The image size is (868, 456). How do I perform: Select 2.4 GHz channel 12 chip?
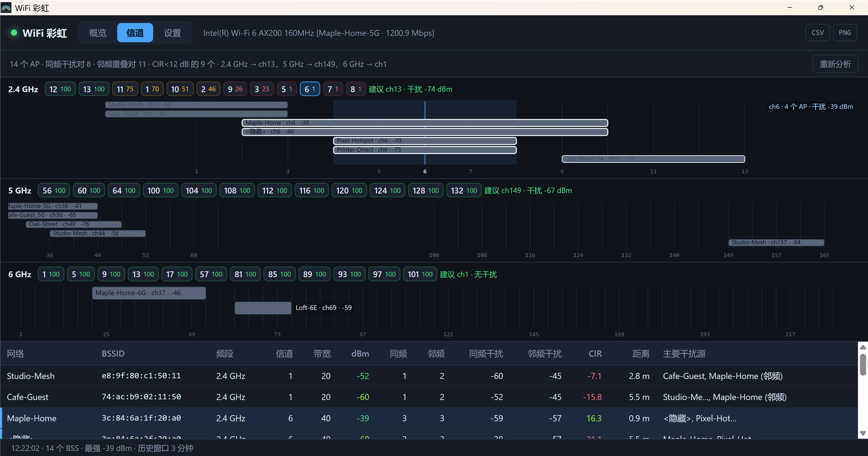[60, 89]
